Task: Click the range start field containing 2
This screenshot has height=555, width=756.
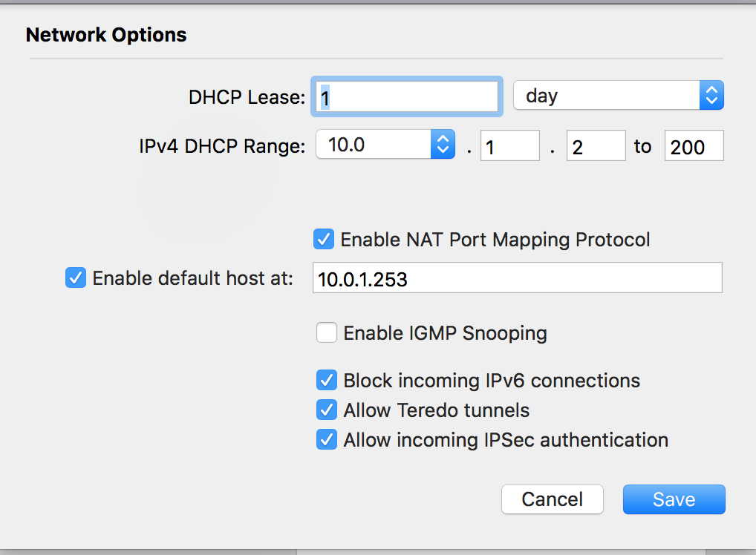Action: tap(596, 146)
